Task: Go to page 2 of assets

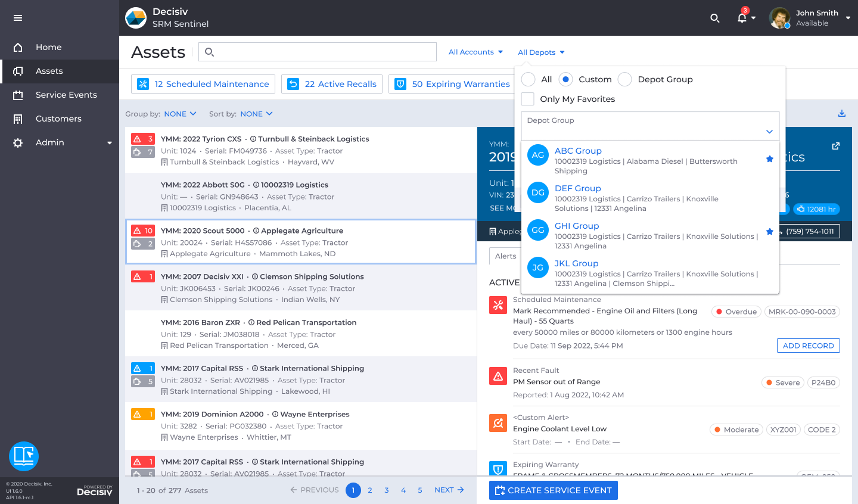Action: (x=370, y=490)
